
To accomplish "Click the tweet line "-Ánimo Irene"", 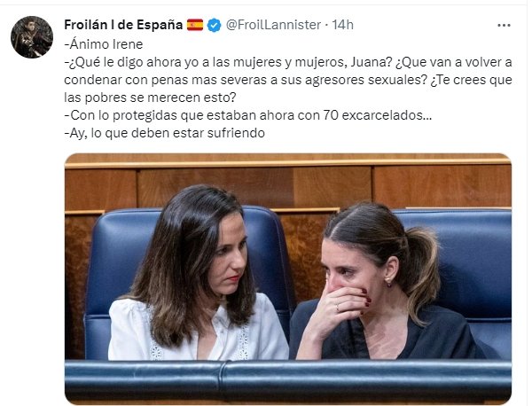I will [x=104, y=44].
